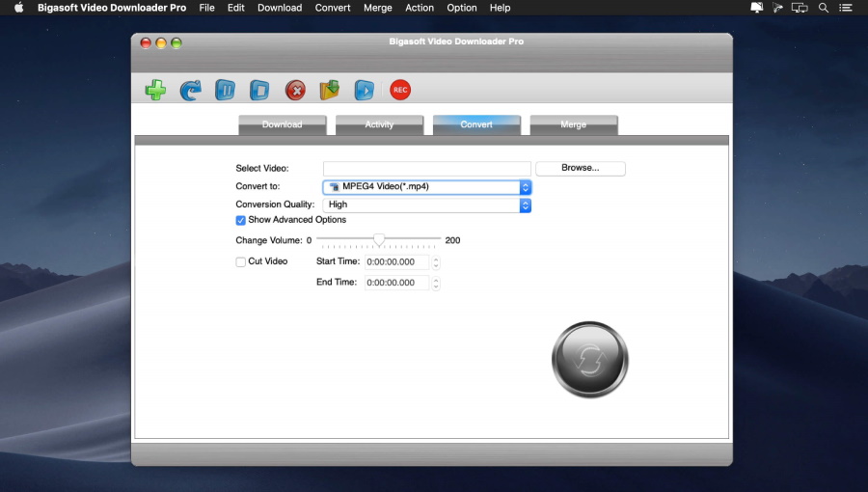Screen dimensions: 868x492
Task: Enable the Cut Video checkbox
Action: [x=240, y=261]
